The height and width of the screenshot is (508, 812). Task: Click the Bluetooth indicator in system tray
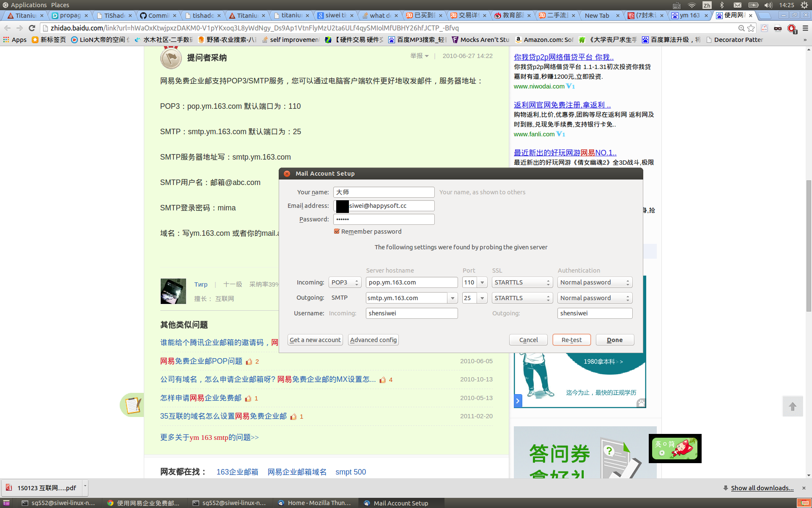[x=722, y=5]
